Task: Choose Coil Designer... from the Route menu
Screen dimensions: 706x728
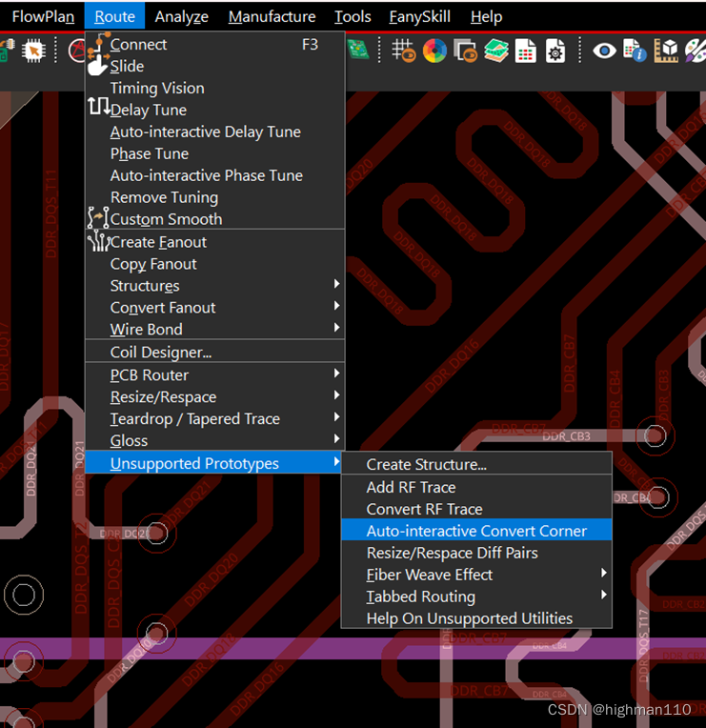Action: tap(161, 352)
